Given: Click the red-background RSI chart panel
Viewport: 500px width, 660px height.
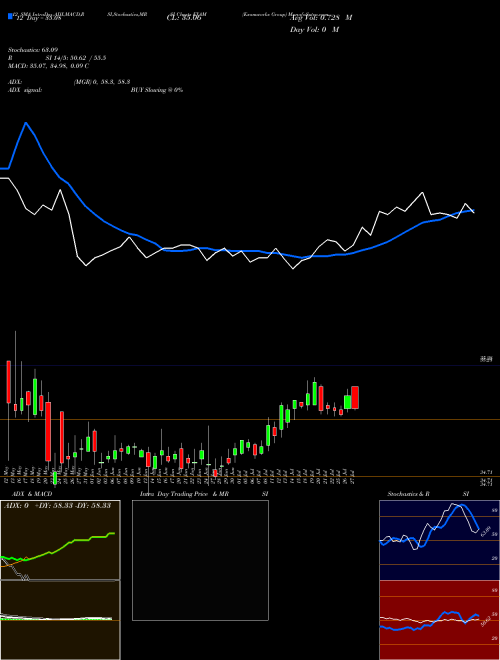Looking at the screenshot, I should 439,620.
